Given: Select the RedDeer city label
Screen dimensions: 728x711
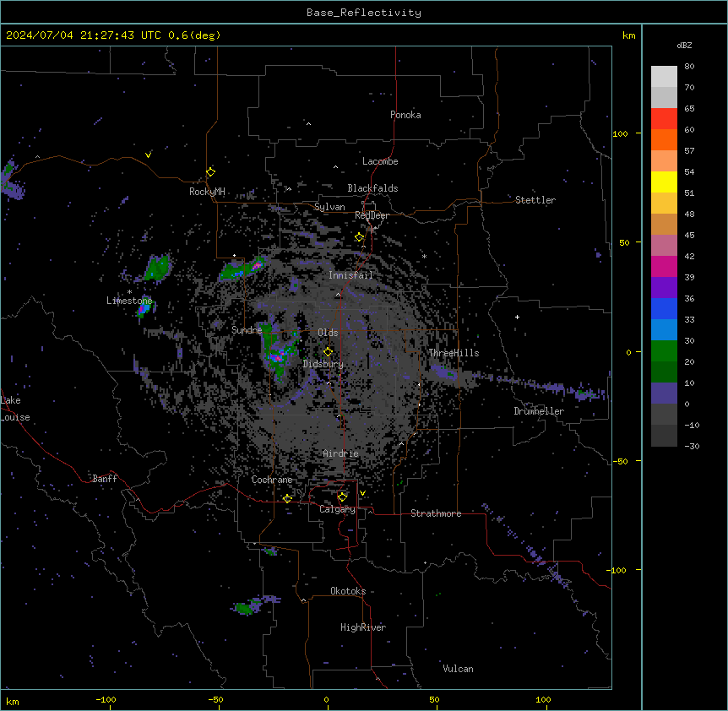Looking at the screenshot, I should (372, 215).
